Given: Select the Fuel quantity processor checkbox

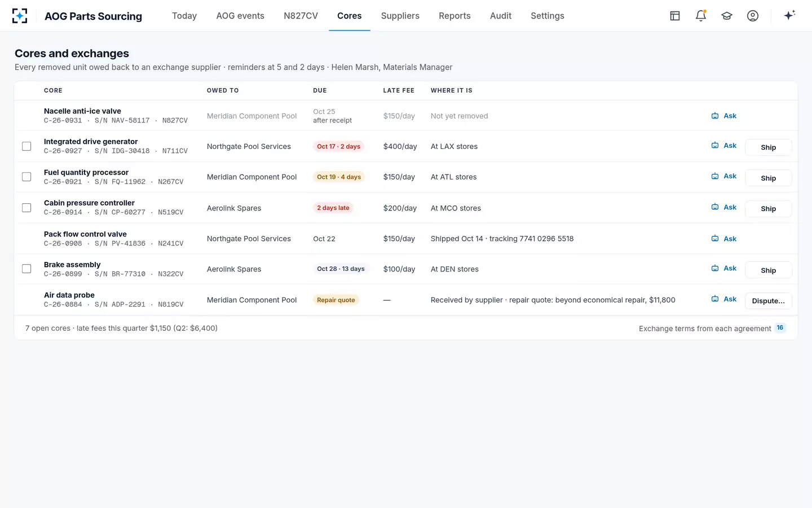Looking at the screenshot, I should [27, 177].
